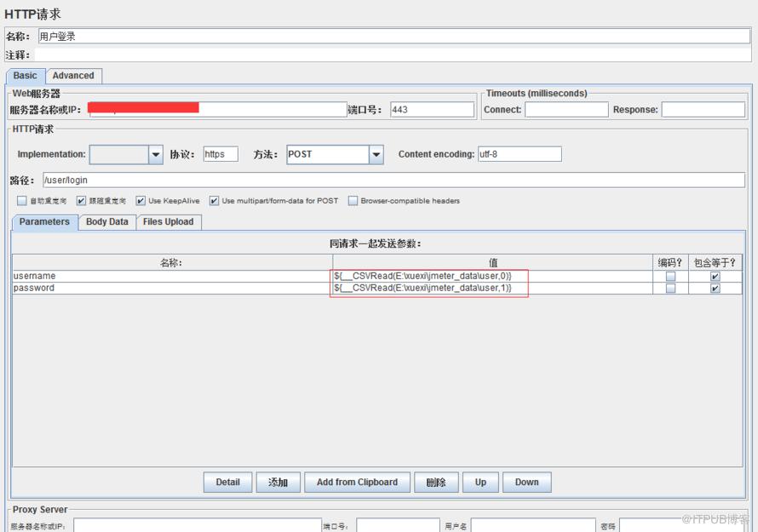
Task: Click Add from Clipboard button
Action: click(x=357, y=483)
